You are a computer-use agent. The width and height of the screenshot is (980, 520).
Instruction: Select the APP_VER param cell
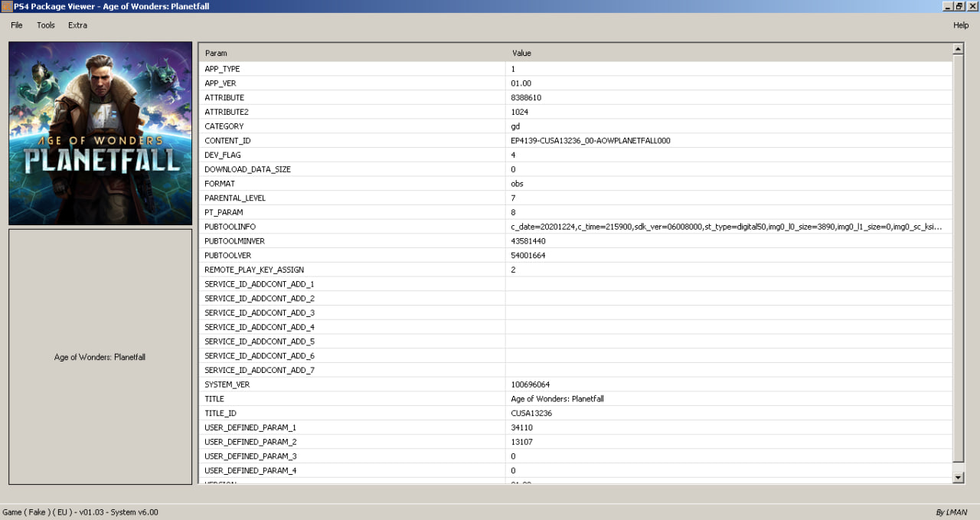352,83
